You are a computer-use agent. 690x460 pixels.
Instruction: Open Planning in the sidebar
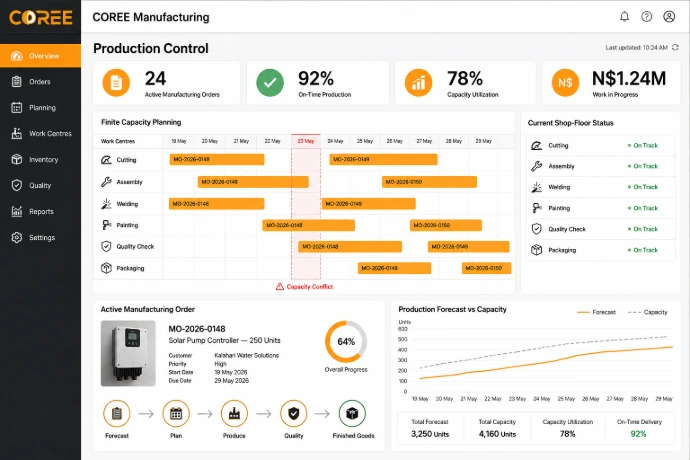(x=40, y=108)
